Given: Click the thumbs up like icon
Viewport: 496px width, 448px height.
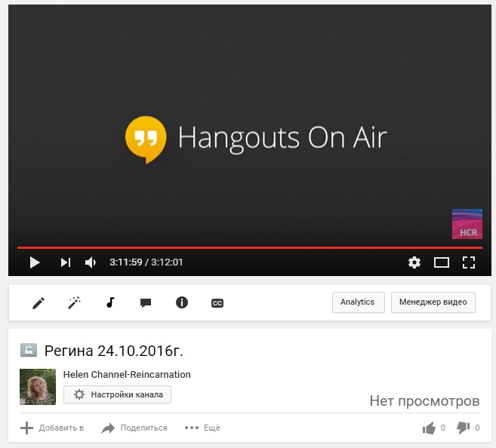Looking at the screenshot, I should point(430,428).
